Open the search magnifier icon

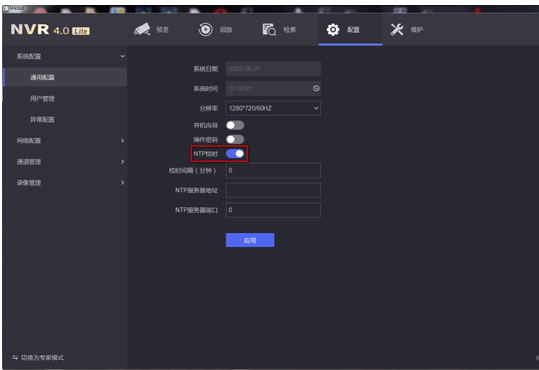click(x=269, y=30)
